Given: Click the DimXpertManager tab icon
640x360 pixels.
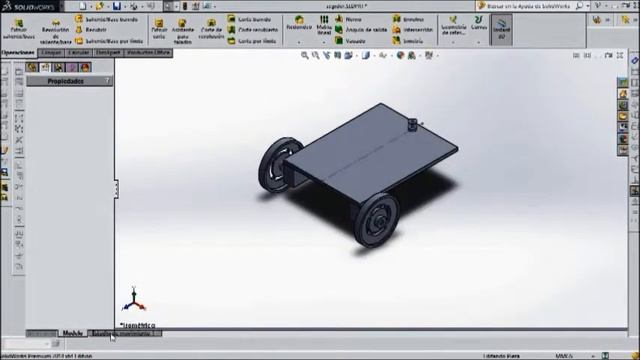Looking at the screenshot, I should [72, 67].
